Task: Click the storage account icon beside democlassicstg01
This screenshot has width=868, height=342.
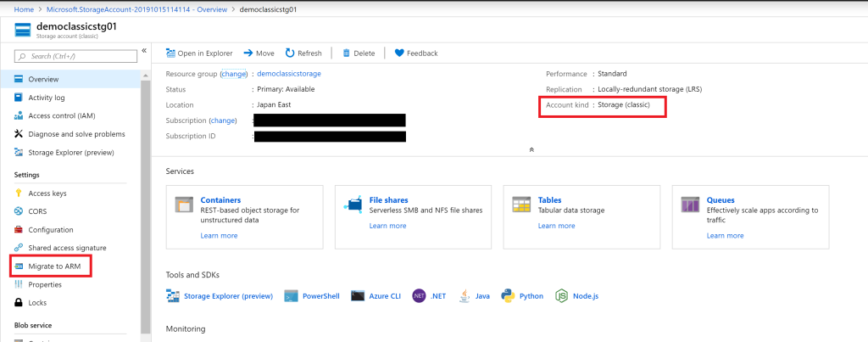Action: (x=23, y=31)
